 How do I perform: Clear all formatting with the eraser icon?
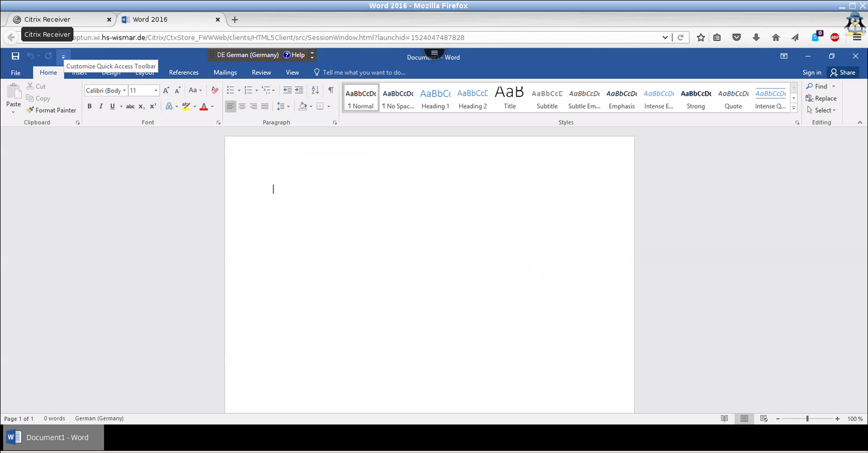215,91
